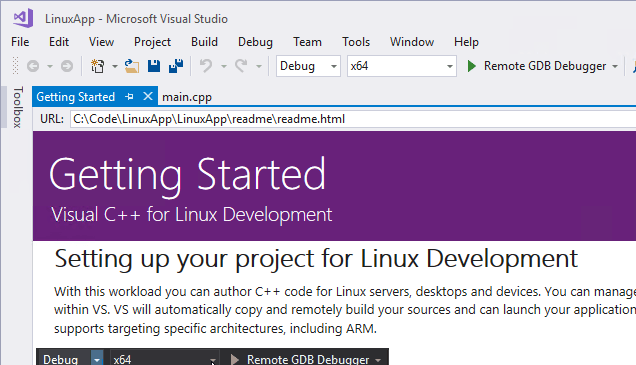Click the Visual Studio logo icon
The width and height of the screenshot is (636, 365).
[23, 18]
